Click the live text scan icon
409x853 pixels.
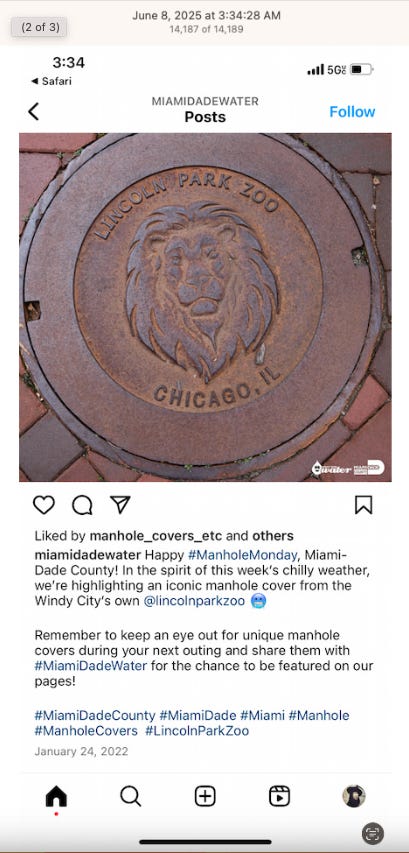(x=373, y=833)
